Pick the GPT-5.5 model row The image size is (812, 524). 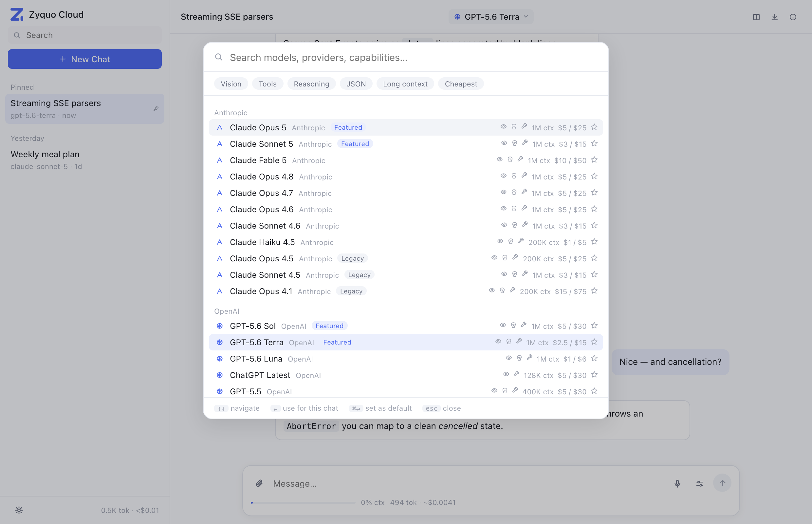click(406, 392)
